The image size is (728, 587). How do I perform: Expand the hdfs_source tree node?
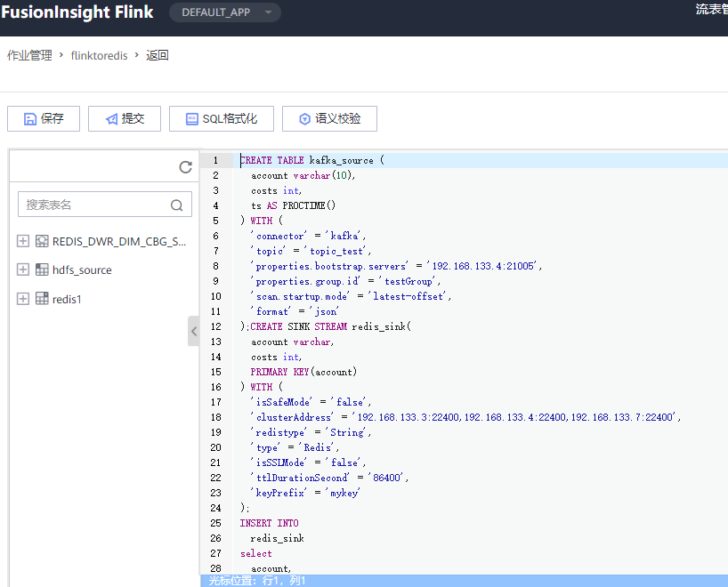click(x=23, y=270)
